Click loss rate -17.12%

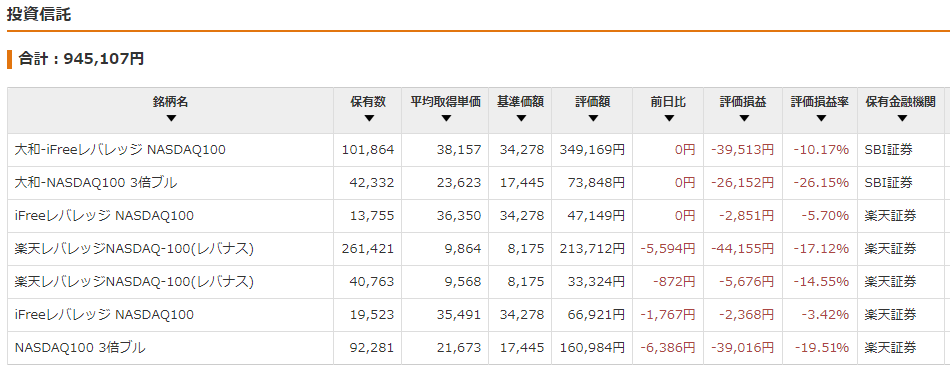(822, 248)
